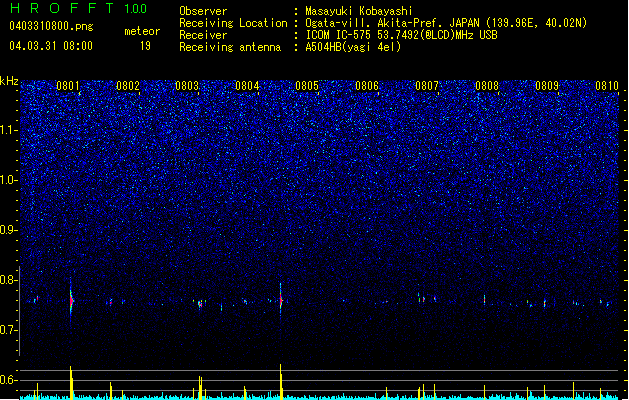Click the 1.1 kHz axis label
Image resolution: width=629 pixels, height=400 pixels.
9,130
